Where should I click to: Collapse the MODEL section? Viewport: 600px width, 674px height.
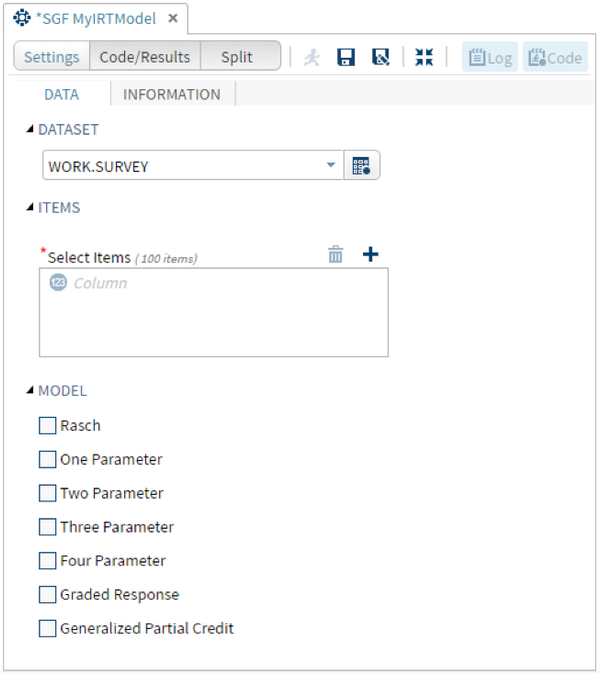pos(30,391)
